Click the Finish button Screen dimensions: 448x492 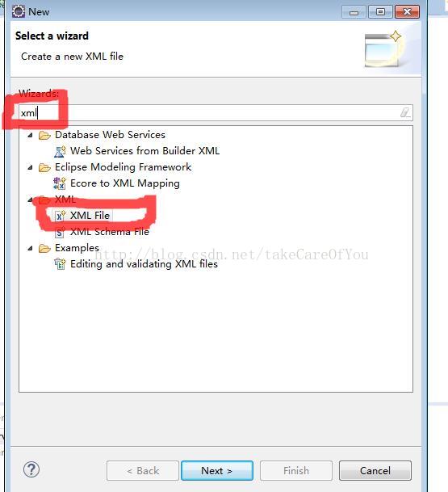296,470
